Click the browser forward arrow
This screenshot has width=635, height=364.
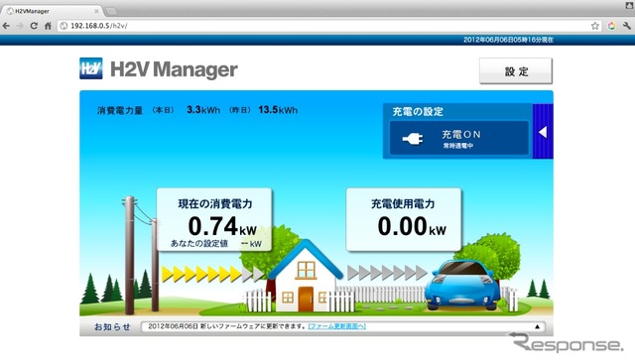click(x=20, y=26)
